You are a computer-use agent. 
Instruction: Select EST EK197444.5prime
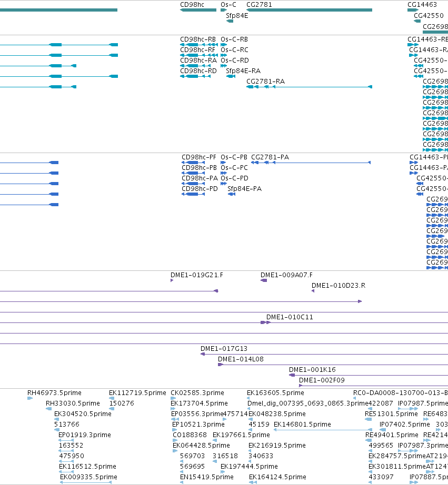[x=249, y=467]
